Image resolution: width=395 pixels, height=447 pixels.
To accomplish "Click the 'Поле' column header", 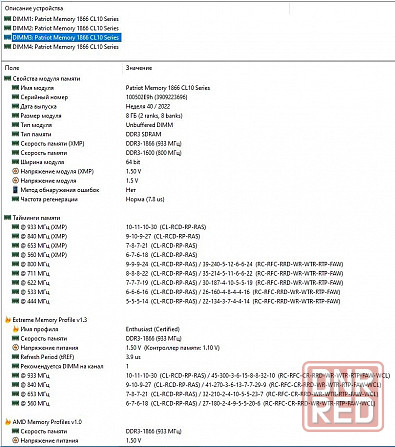I will (12, 68).
